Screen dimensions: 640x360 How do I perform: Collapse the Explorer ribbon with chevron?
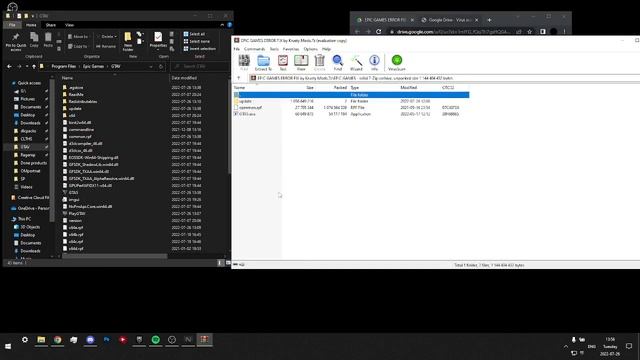point(222,25)
